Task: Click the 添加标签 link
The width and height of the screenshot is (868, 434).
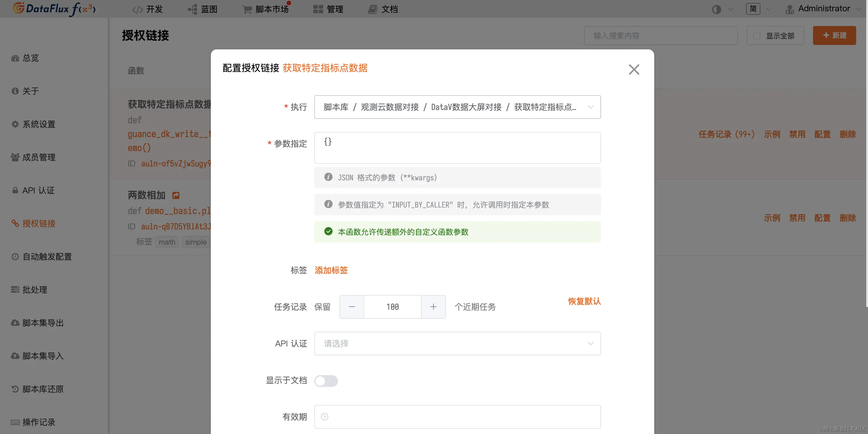Action: 331,270
